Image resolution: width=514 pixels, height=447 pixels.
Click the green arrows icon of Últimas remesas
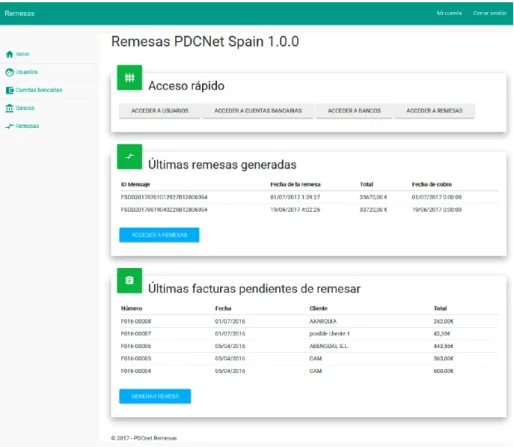[x=129, y=157]
